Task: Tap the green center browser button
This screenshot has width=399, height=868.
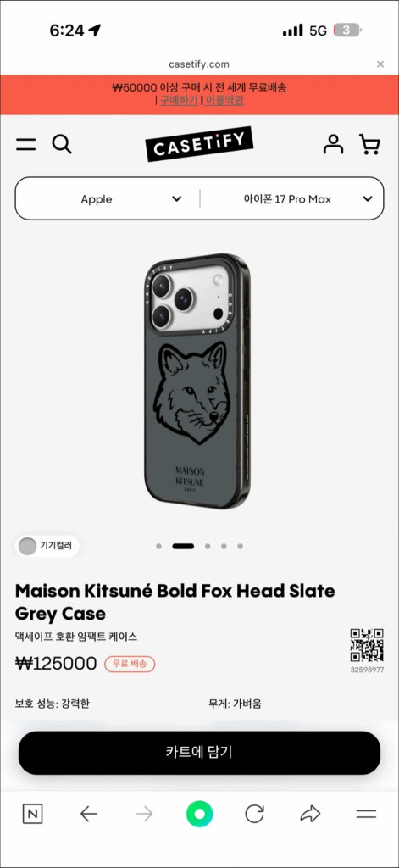Action: 199,814
